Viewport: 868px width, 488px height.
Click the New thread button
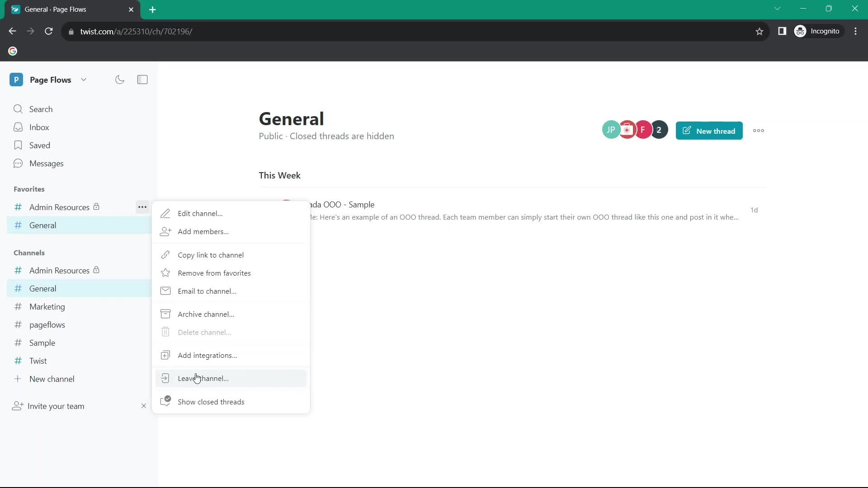pos(711,131)
